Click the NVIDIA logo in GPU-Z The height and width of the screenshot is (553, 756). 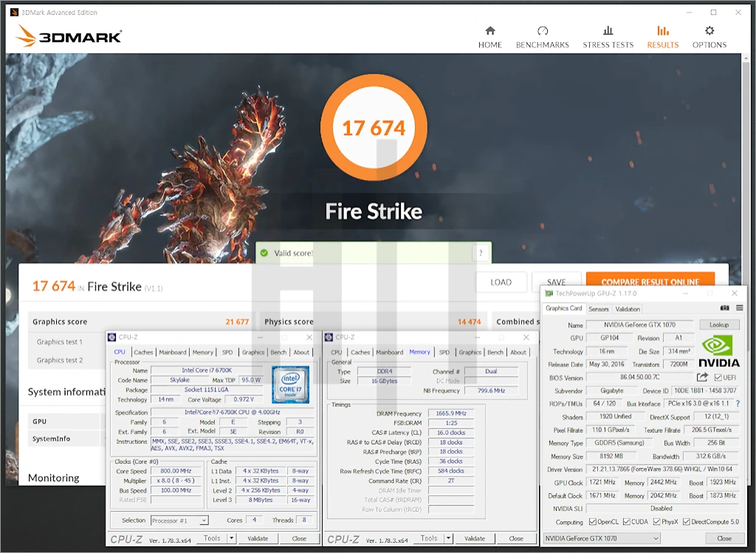click(718, 351)
